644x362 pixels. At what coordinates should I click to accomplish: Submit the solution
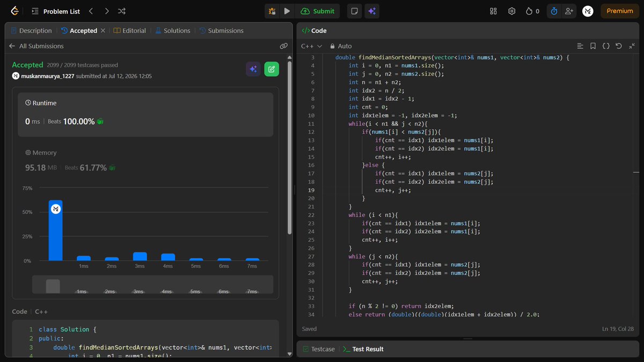(318, 11)
